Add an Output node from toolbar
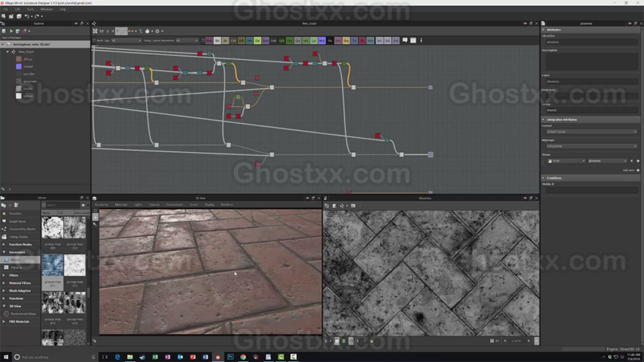 click(x=395, y=41)
